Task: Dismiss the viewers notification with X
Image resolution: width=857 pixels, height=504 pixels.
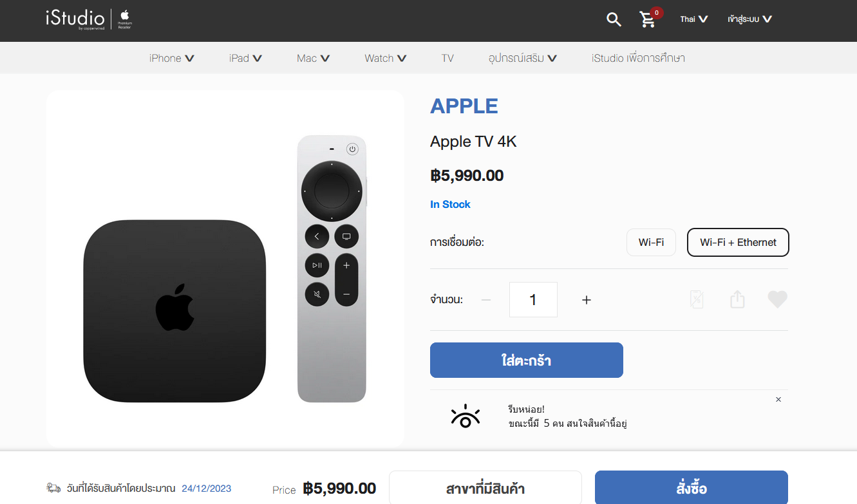Action: 778,400
